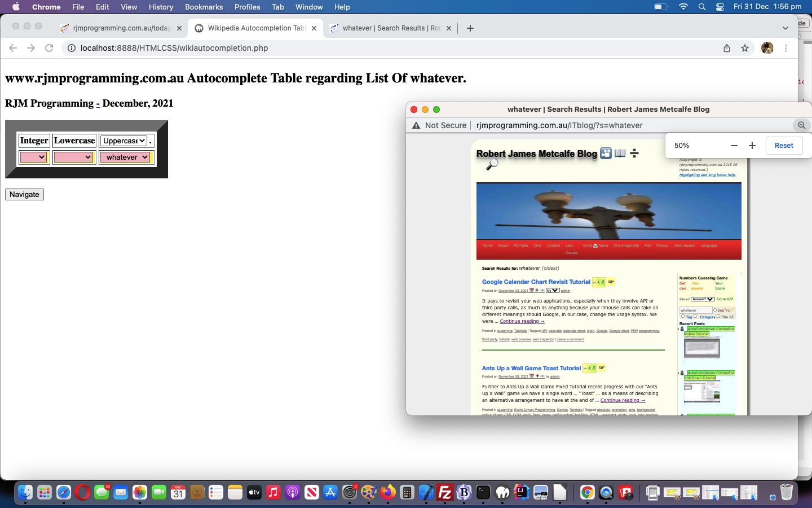The height and width of the screenshot is (508, 812).
Task: Open the Bookmarks menu
Action: pos(204,7)
